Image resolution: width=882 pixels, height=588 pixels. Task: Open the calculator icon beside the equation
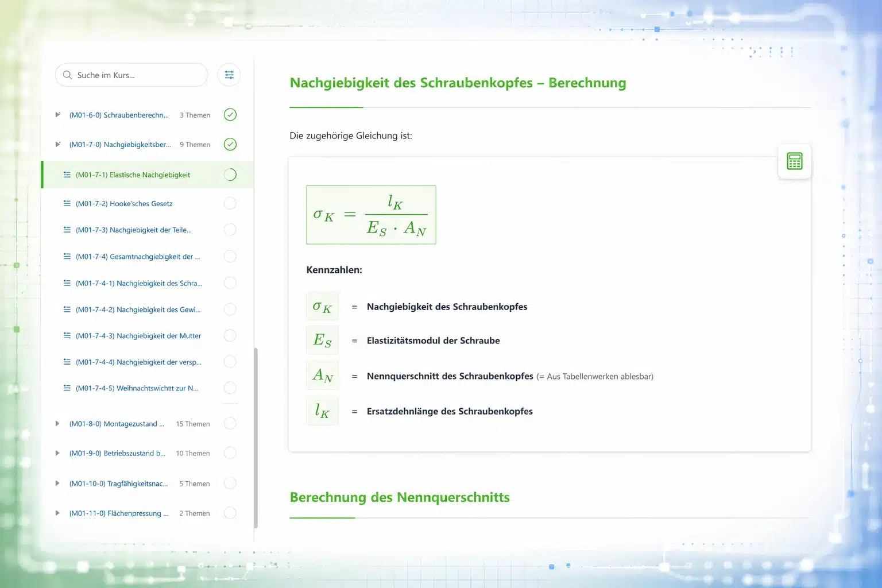[794, 161]
